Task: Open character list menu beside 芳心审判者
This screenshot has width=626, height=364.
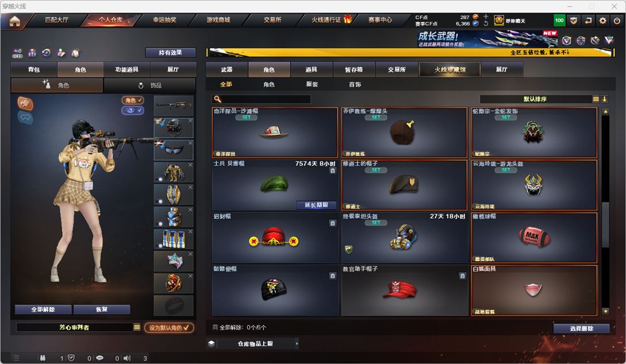Action: coord(137,327)
